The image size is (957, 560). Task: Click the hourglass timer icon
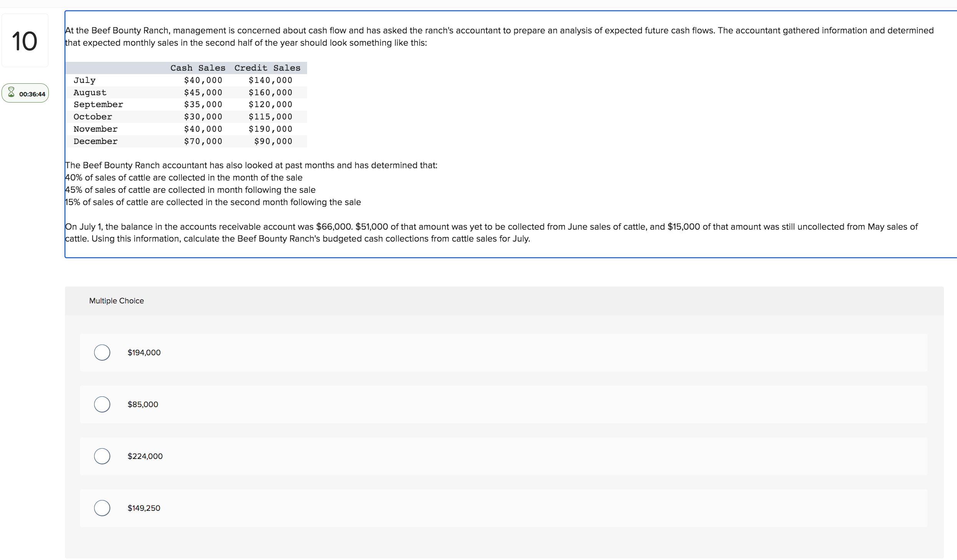[11, 92]
